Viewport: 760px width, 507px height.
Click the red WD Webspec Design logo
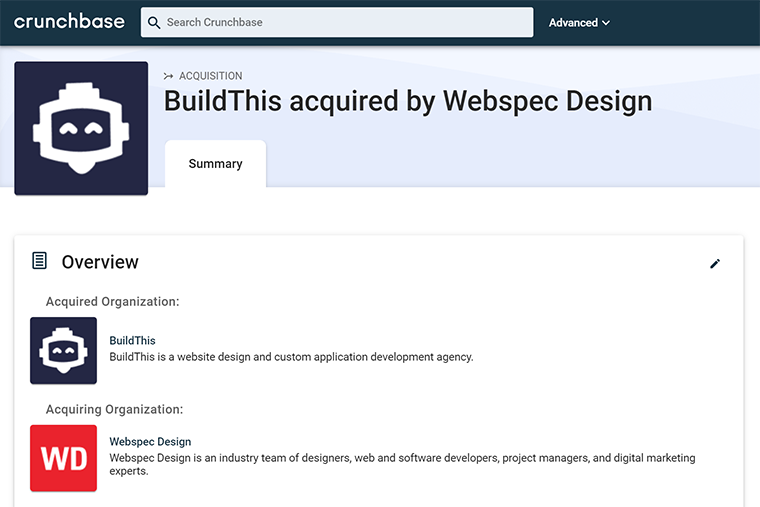[x=63, y=458]
